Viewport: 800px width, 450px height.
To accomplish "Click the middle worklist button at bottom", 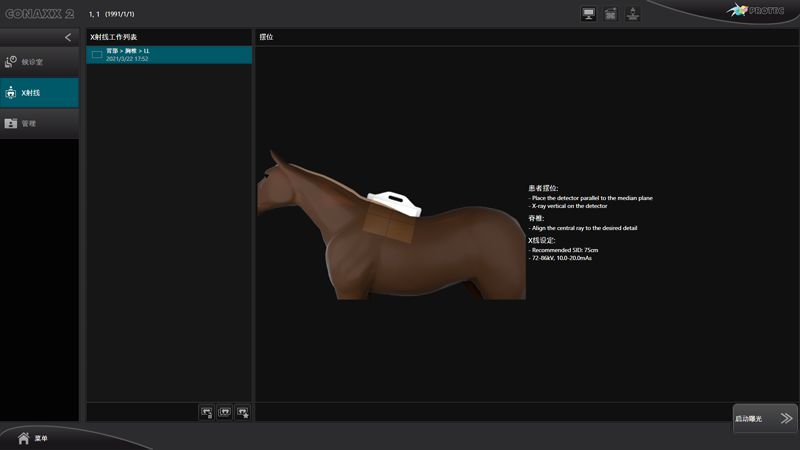I will [x=225, y=412].
